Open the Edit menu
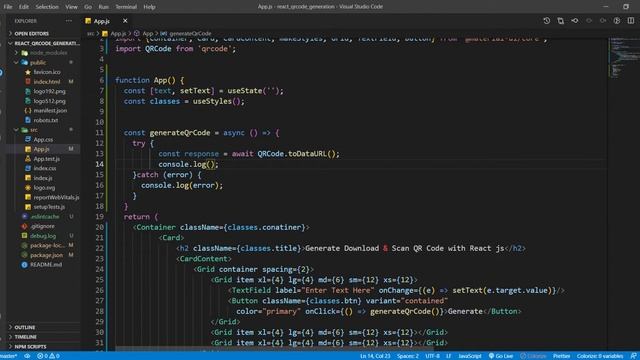This screenshot has height=360, width=640. click(x=24, y=7)
